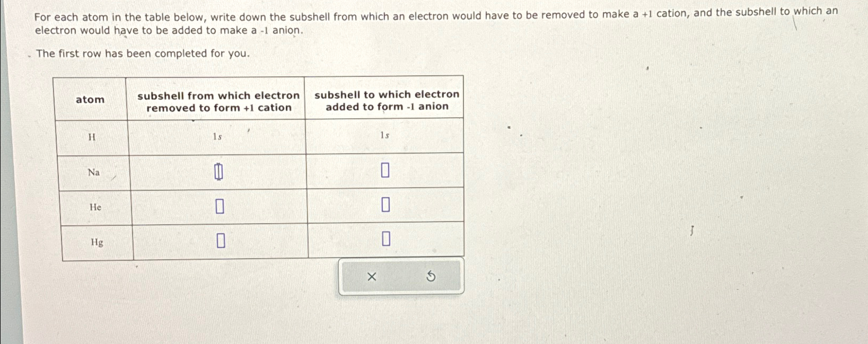Select the atom column header

(x=91, y=100)
